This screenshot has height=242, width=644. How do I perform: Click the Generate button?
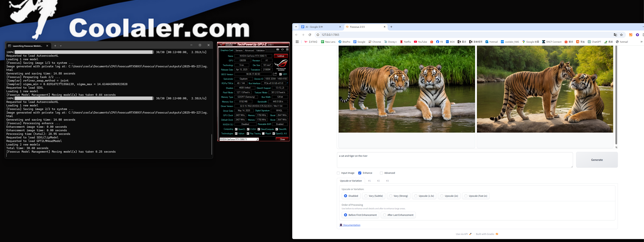click(597, 160)
